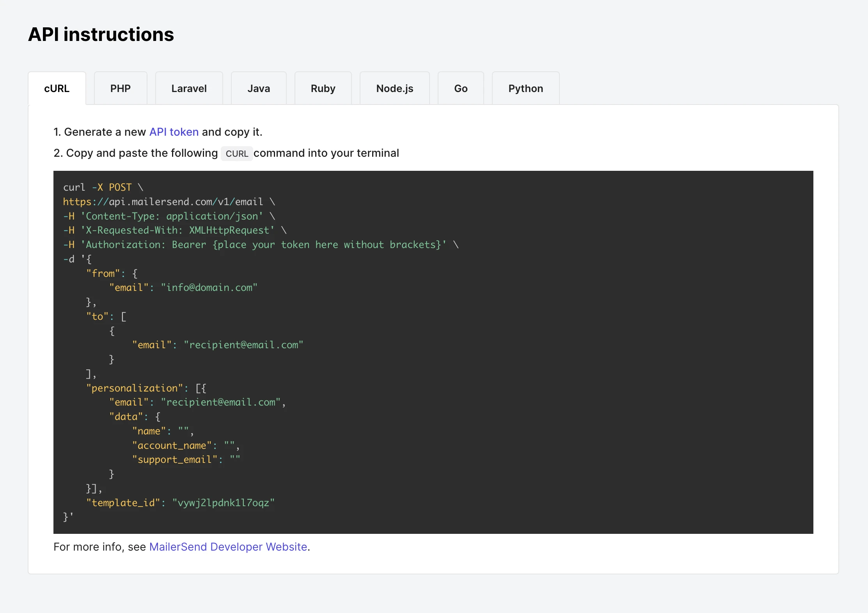Open the PHP tab
This screenshot has height=613, width=868.
(120, 89)
